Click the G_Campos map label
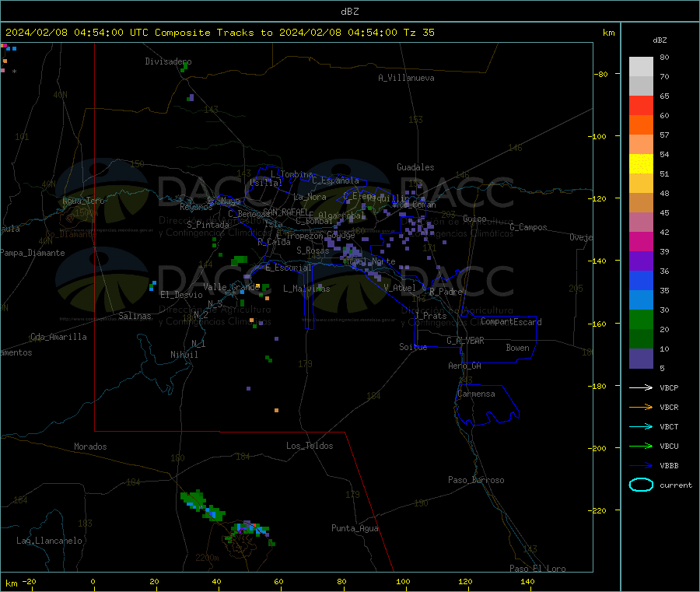Screen dimensions: 700x592 pyautogui.click(x=528, y=227)
